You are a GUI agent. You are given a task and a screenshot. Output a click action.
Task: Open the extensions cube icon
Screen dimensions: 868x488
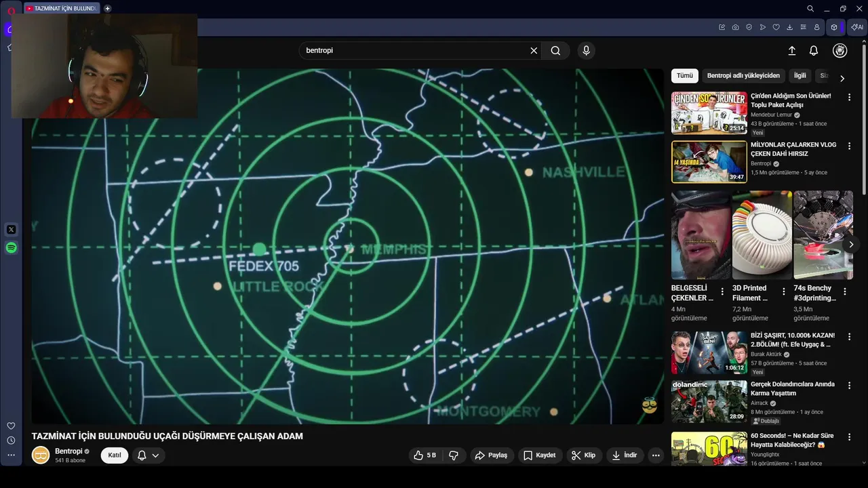pos(834,27)
